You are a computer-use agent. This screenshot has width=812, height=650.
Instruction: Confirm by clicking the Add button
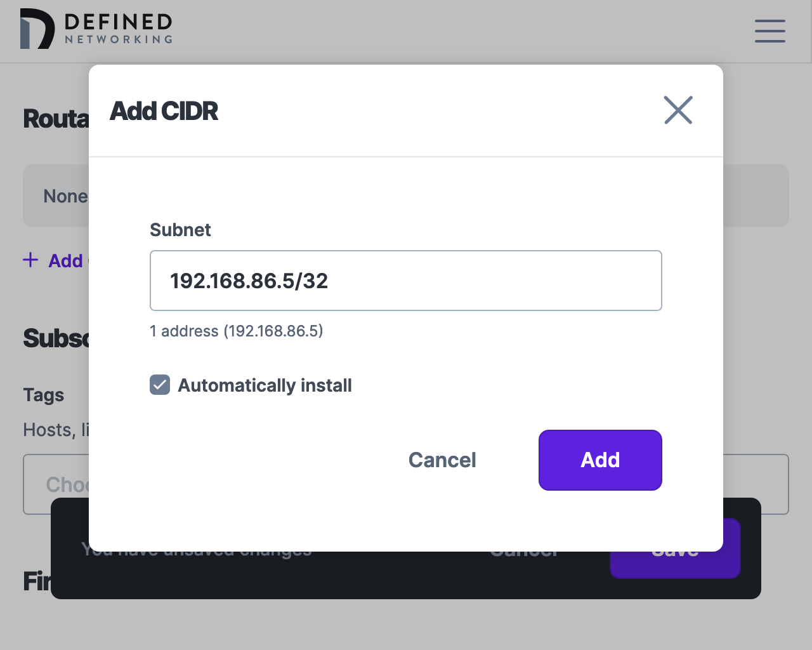coord(599,460)
